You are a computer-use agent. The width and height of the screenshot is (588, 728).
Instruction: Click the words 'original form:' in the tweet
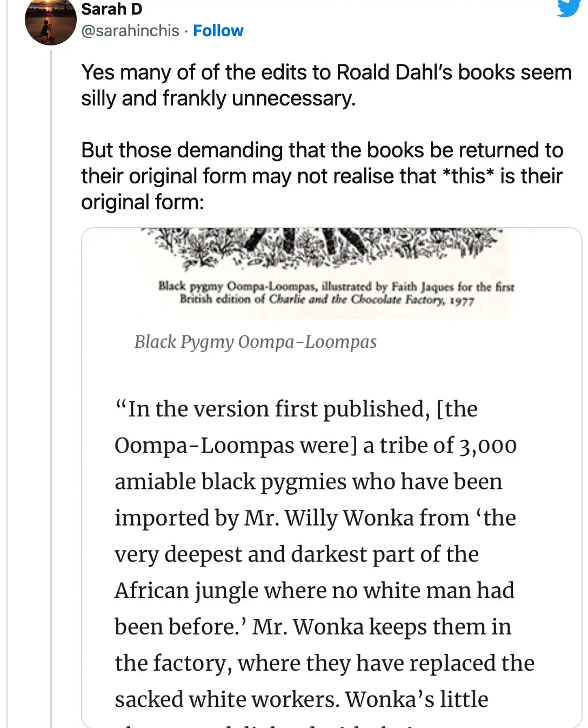[143, 202]
